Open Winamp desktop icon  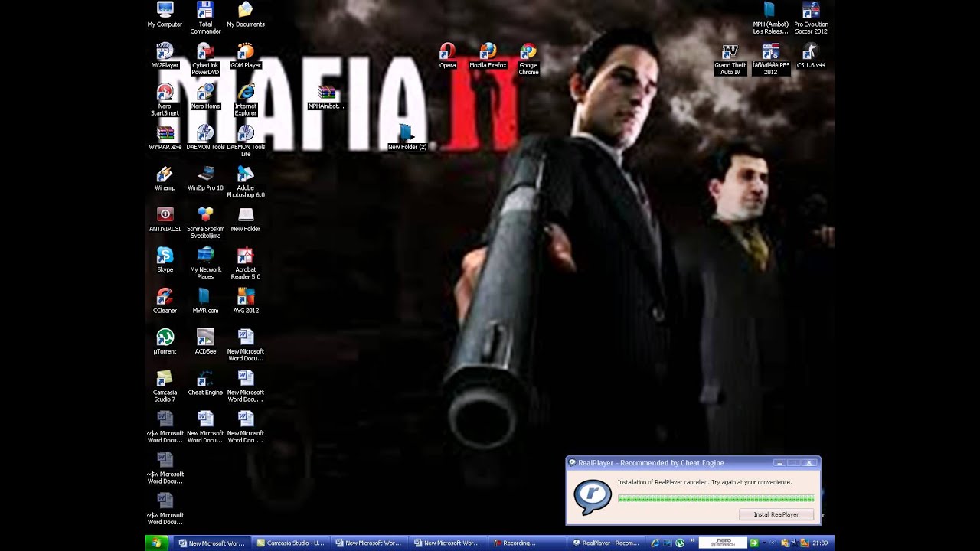click(165, 178)
